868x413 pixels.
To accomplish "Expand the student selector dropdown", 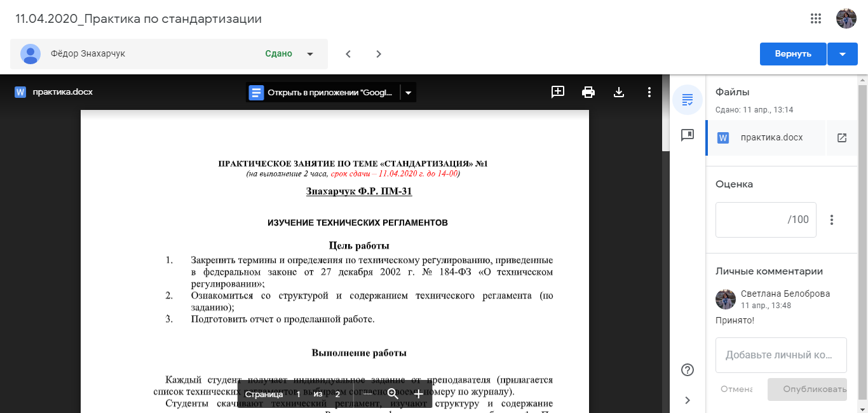I will click(310, 54).
